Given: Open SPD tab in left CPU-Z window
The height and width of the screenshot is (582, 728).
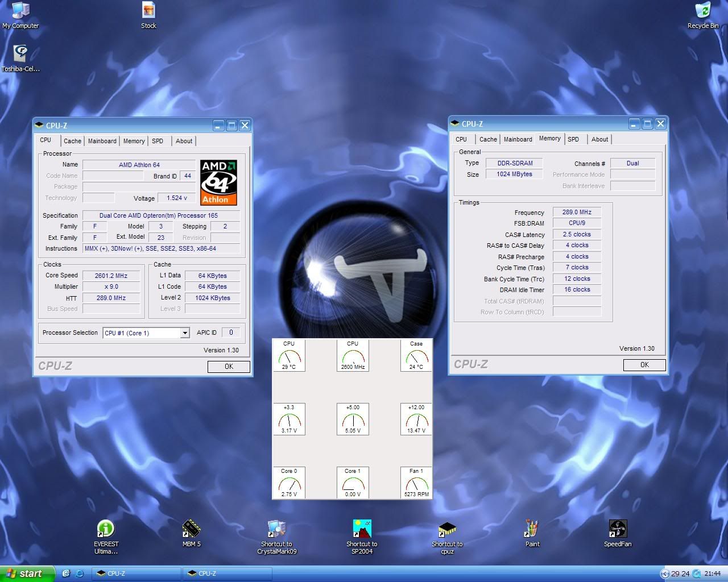Looking at the screenshot, I should [x=158, y=141].
